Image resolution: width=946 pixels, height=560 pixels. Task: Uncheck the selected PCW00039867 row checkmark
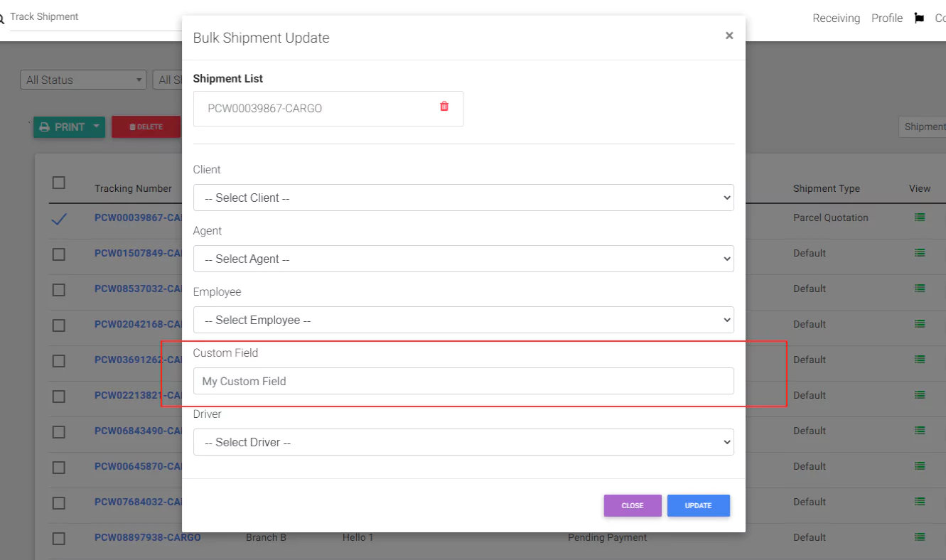[59, 219]
